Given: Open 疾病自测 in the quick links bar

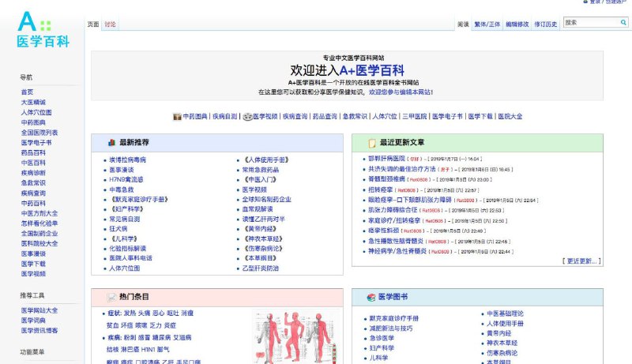Looking at the screenshot, I should 224,116.
